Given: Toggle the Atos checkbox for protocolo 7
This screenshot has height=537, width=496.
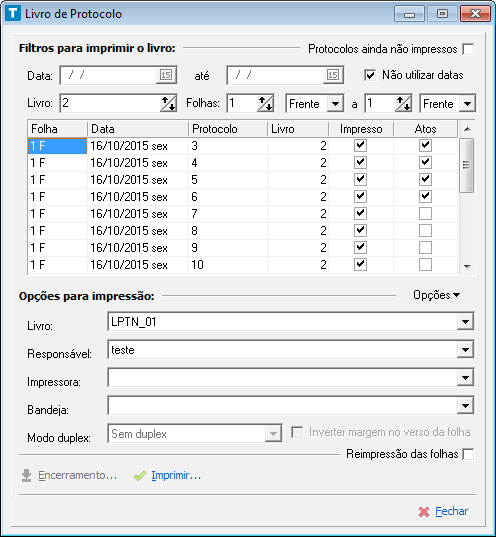Looking at the screenshot, I should pyautogui.click(x=425, y=214).
